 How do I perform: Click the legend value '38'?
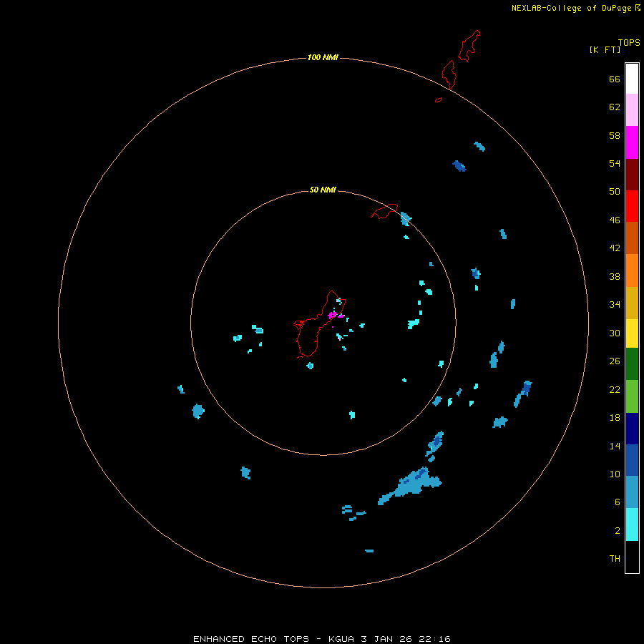point(615,276)
